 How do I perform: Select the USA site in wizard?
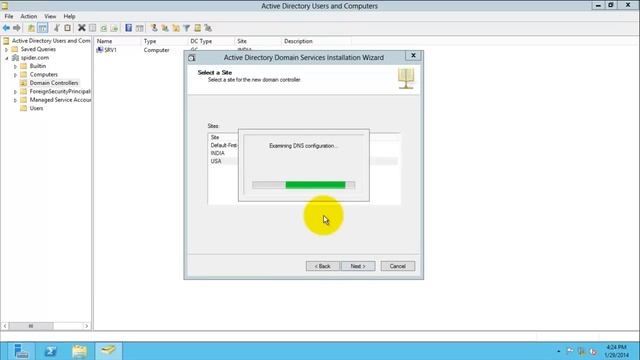216,161
